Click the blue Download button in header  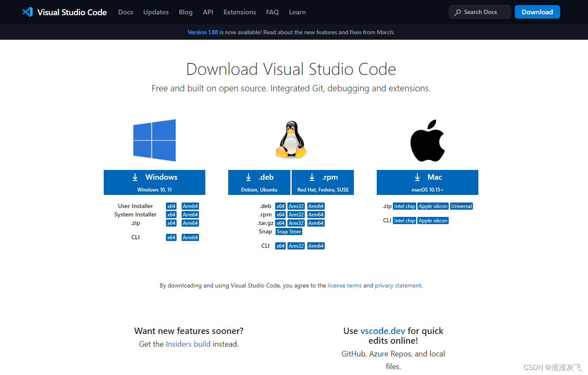[x=537, y=12]
